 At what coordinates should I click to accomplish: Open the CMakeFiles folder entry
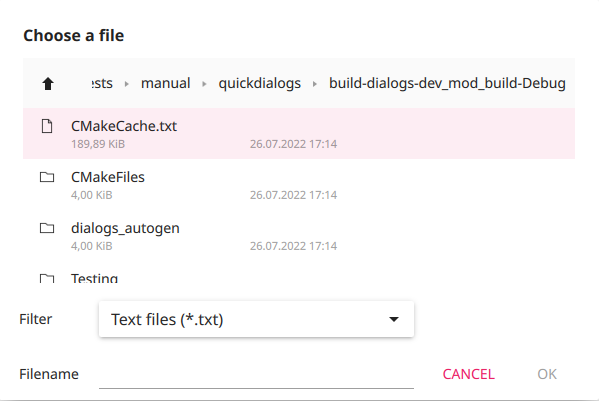[x=299, y=184]
